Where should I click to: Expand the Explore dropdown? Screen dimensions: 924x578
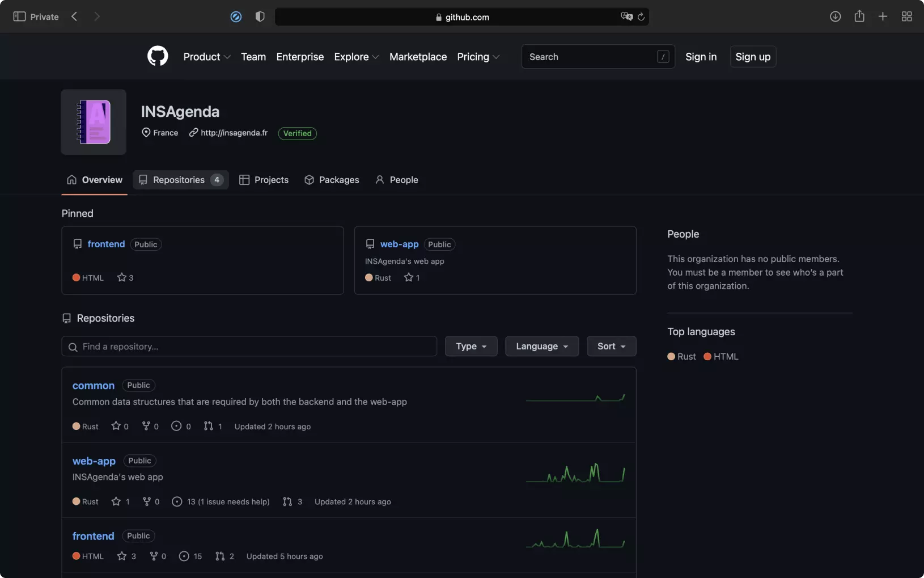tap(356, 57)
